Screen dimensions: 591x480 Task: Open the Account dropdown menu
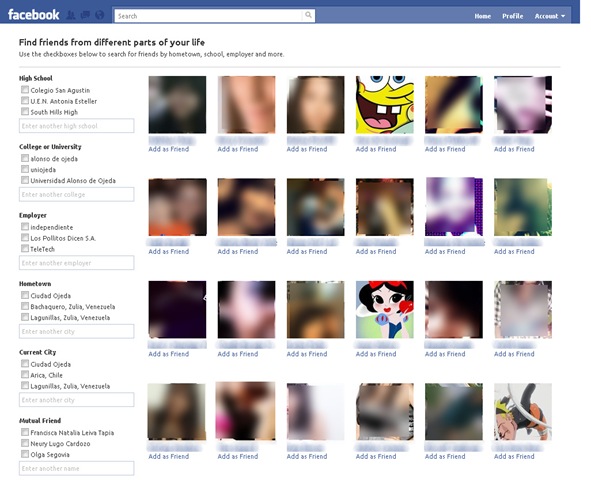550,16
